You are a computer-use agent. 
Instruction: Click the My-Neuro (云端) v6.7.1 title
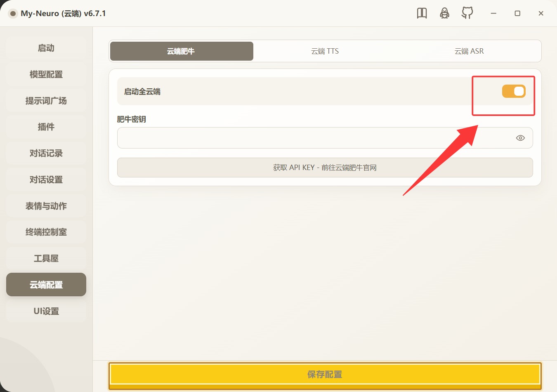[63, 13]
